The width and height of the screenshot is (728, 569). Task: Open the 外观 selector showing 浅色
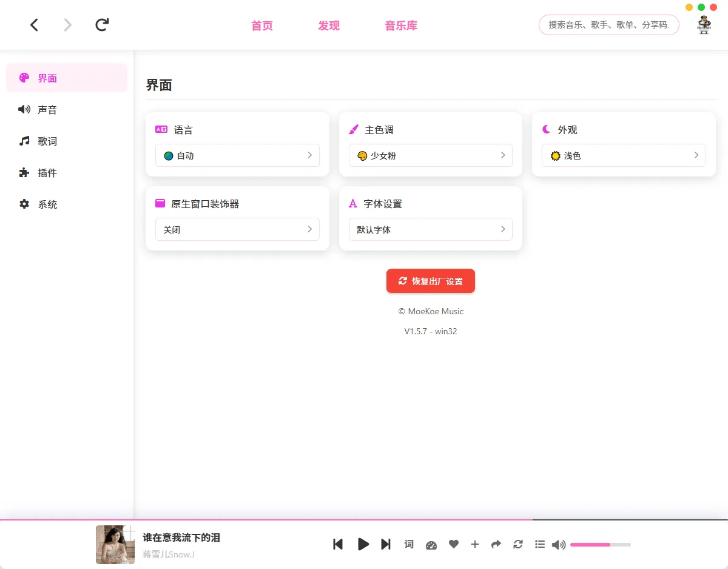click(623, 155)
